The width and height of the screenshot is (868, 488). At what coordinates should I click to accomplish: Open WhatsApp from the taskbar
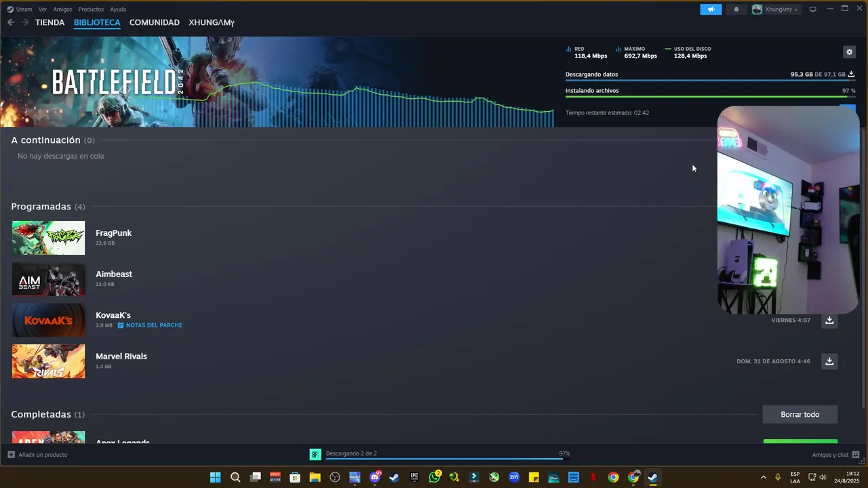tap(435, 477)
